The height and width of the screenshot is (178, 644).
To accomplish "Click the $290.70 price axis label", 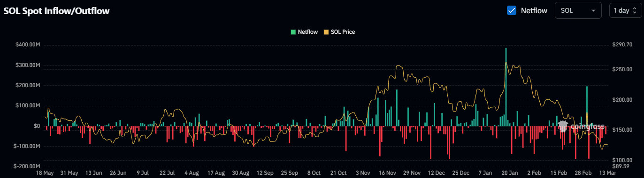I will 622,44.
